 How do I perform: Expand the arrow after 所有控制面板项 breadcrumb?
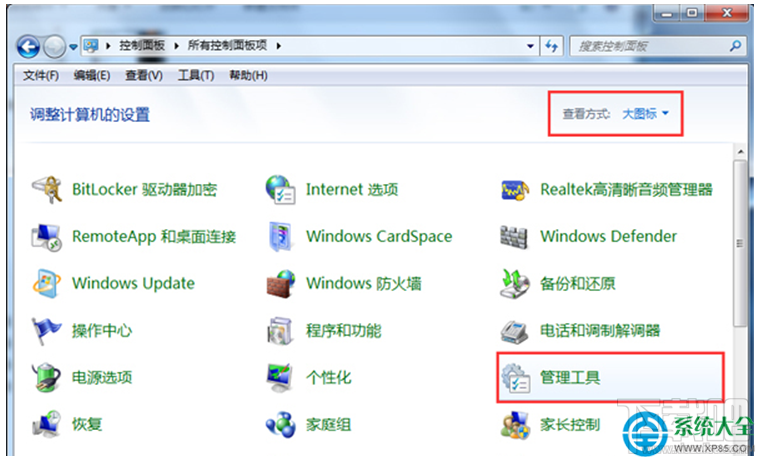pyautogui.click(x=279, y=46)
